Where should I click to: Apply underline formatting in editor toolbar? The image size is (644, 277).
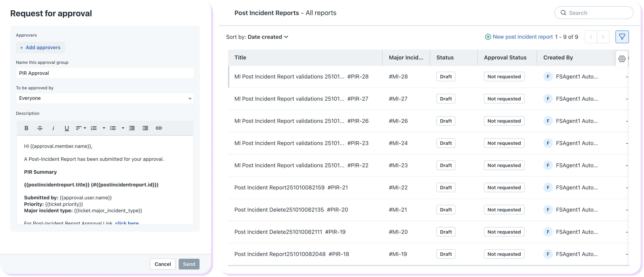[66, 128]
